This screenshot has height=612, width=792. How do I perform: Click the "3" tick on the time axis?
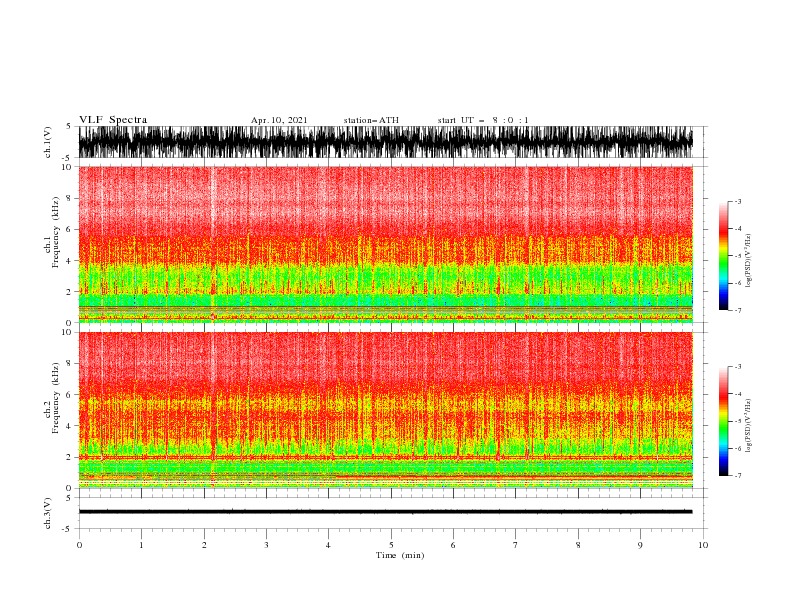(266, 545)
